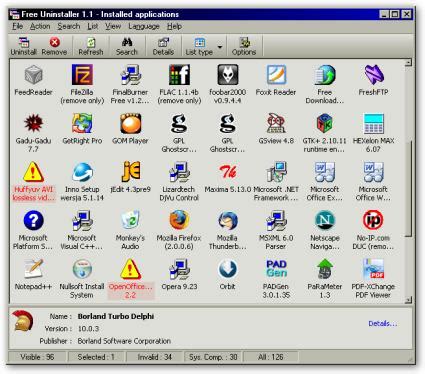Open Search from the toolbar

pos(127,46)
